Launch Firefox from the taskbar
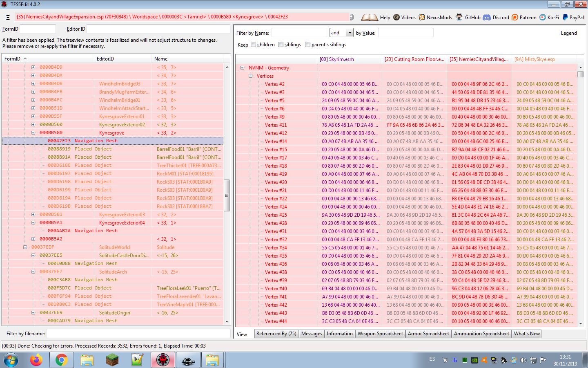Screen dimensions: 588x368 pos(36,360)
